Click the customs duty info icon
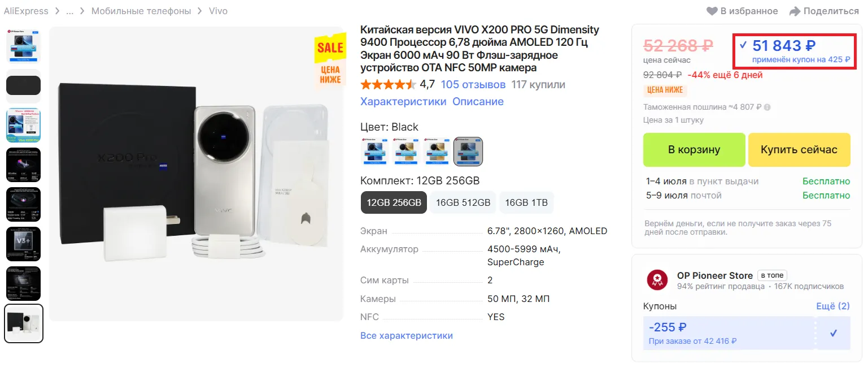 [767, 107]
